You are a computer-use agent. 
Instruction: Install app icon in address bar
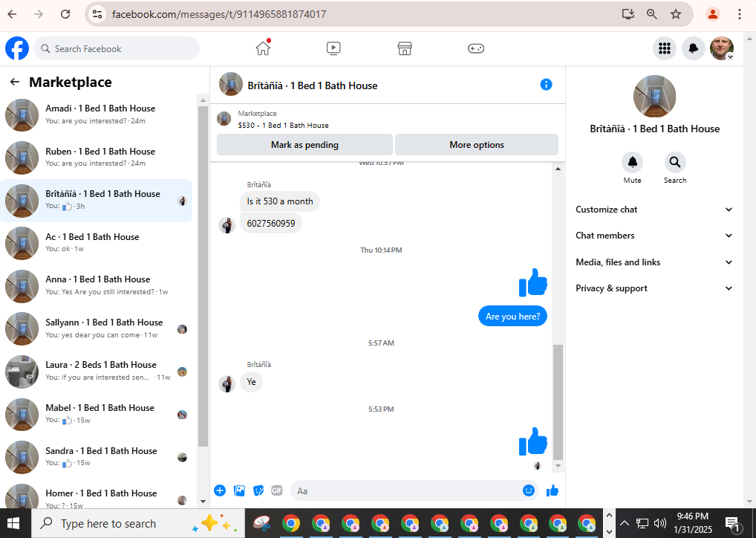[628, 14]
